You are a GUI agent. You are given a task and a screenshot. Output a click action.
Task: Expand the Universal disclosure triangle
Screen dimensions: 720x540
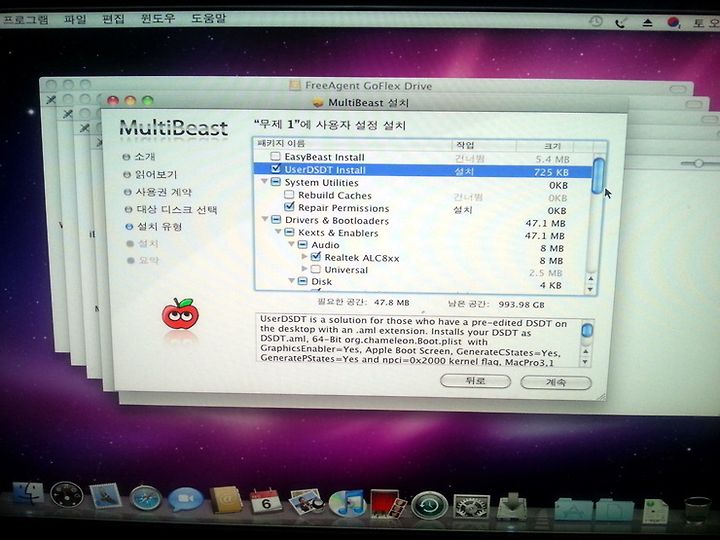tap(304, 268)
